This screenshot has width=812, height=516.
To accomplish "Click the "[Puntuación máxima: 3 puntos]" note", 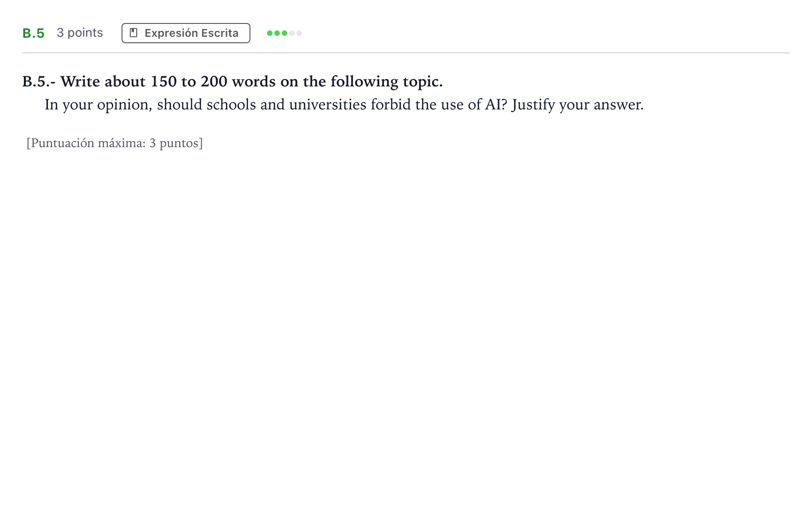I will [x=115, y=143].
